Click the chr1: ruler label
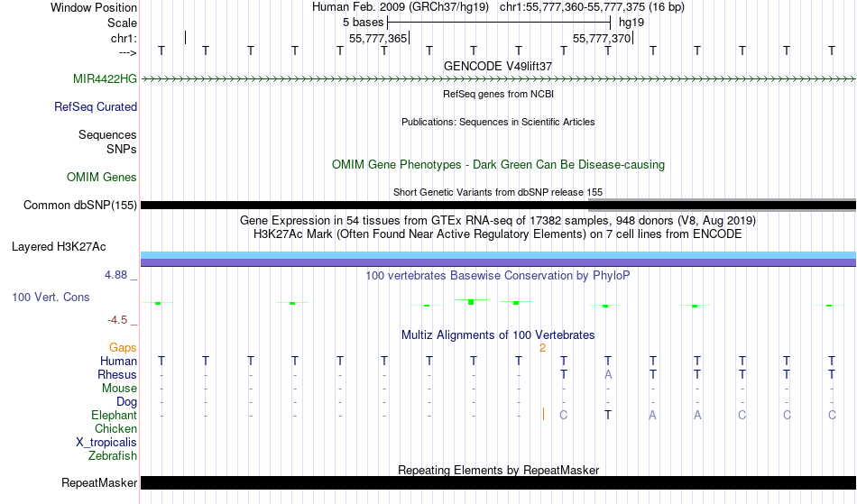This screenshot has width=857, height=504. point(124,38)
